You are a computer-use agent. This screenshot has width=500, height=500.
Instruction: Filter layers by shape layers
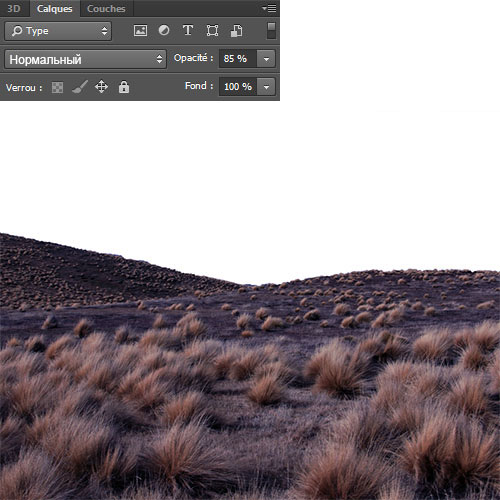click(212, 31)
